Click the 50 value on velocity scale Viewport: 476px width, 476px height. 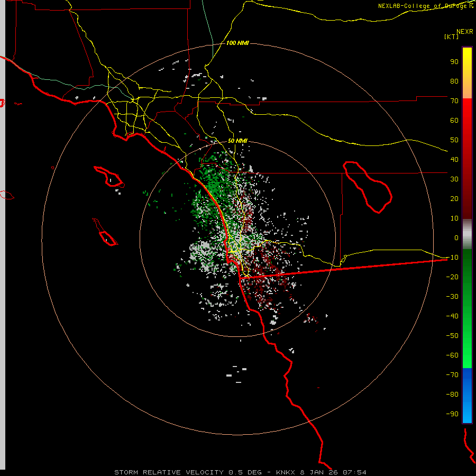click(454, 140)
